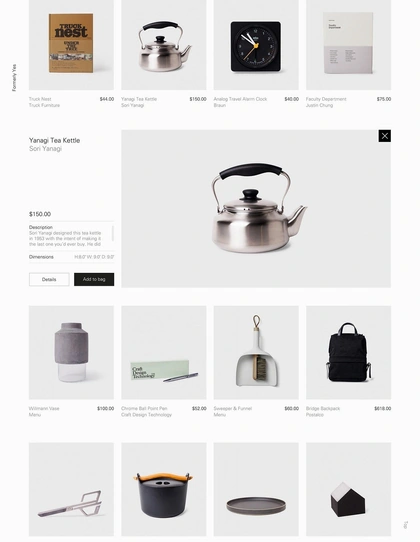Click the large kettle preview image
Screen dimensions: 420x542
coord(256,209)
